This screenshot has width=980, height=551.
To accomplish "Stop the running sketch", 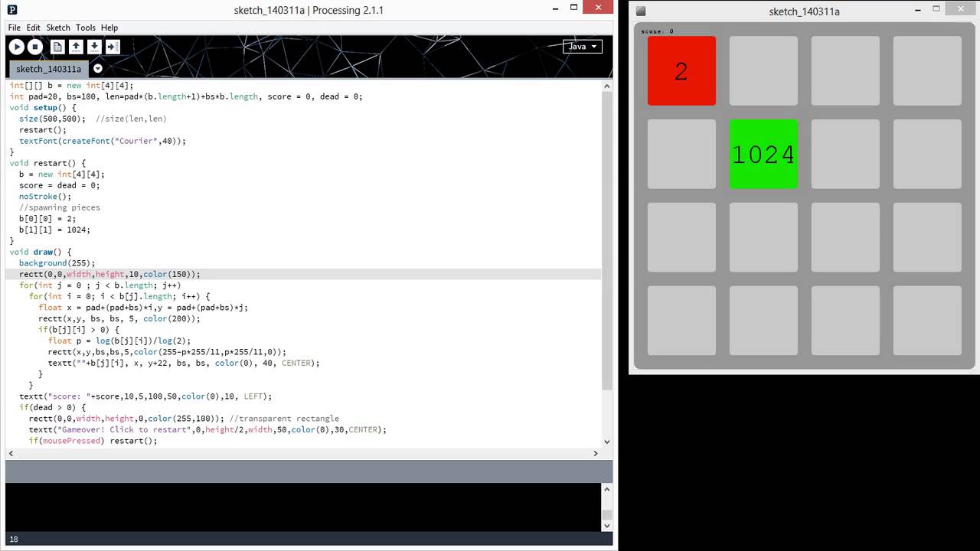I will pyautogui.click(x=34, y=47).
